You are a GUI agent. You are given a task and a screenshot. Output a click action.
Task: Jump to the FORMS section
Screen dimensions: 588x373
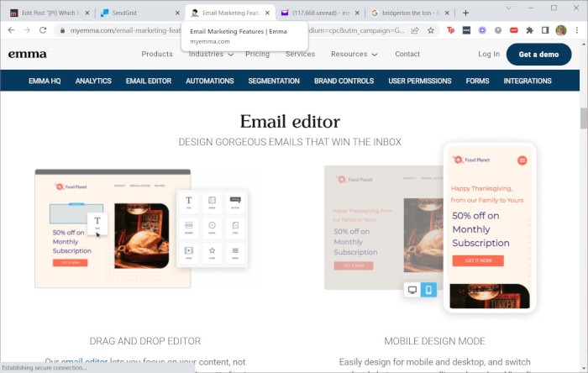[477, 81]
